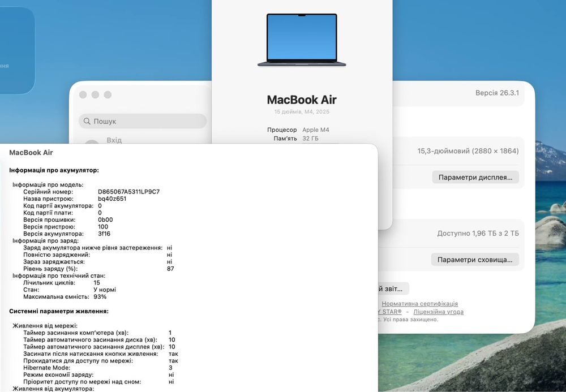The height and width of the screenshot is (392, 566).
Task: Select the Вхід sidebar entry
Action: pos(114,140)
